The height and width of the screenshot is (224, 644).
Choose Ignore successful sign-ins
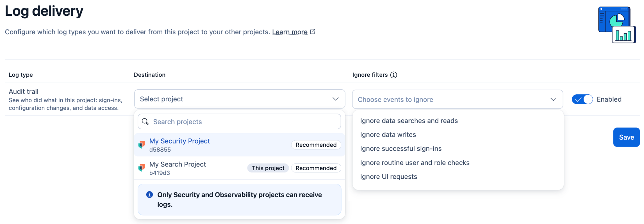401,148
